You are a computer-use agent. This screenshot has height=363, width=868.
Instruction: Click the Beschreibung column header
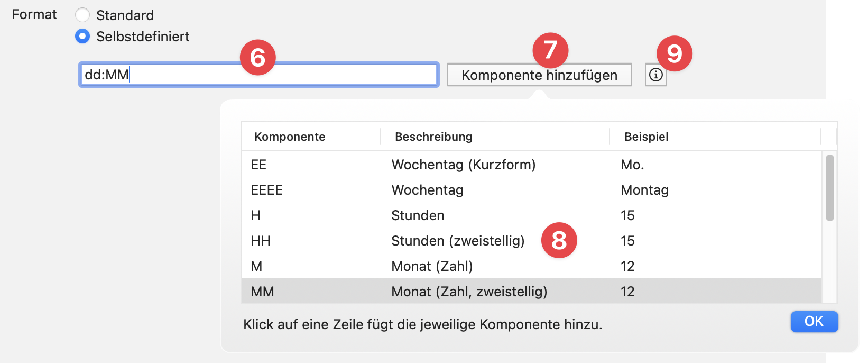pos(433,137)
